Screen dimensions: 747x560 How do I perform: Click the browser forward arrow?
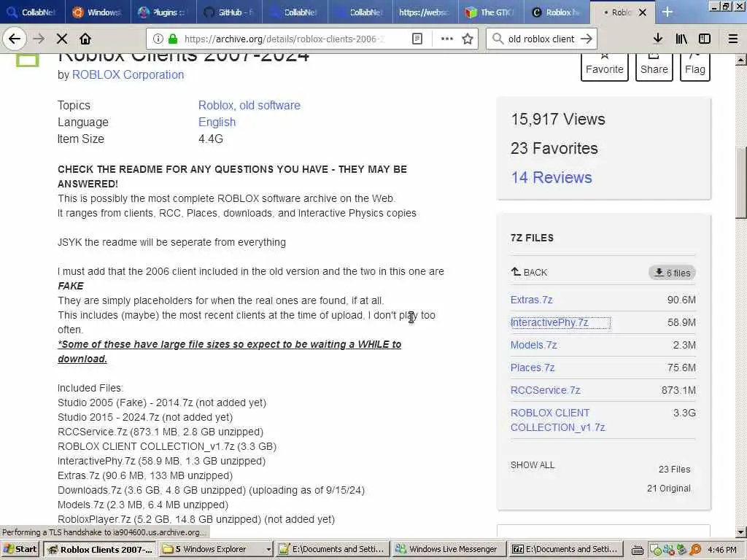pos(39,39)
